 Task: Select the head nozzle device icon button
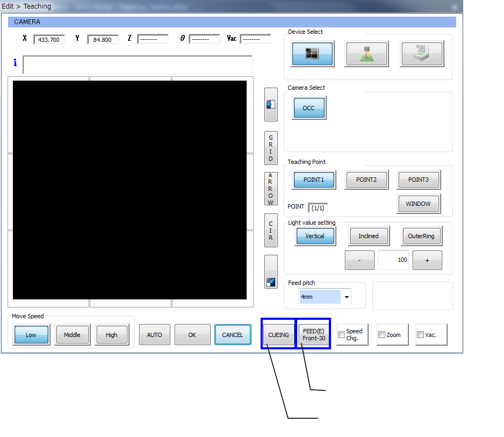click(366, 54)
